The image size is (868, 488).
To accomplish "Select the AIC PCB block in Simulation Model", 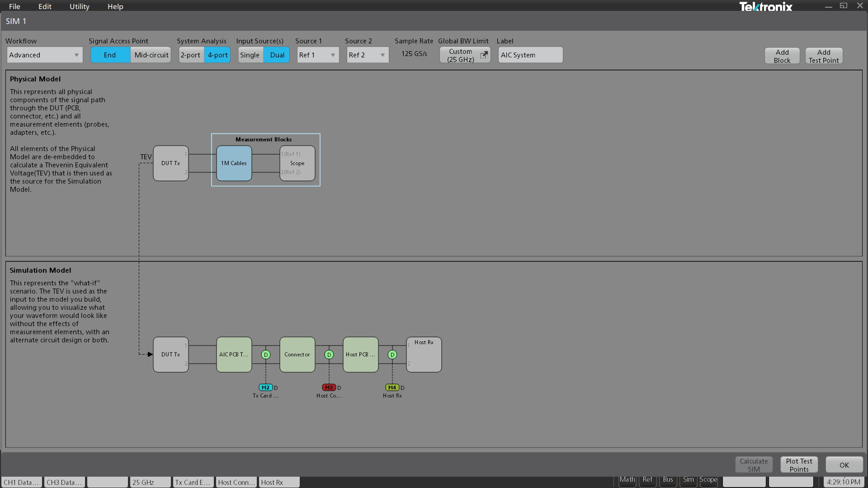I will pyautogui.click(x=234, y=355).
